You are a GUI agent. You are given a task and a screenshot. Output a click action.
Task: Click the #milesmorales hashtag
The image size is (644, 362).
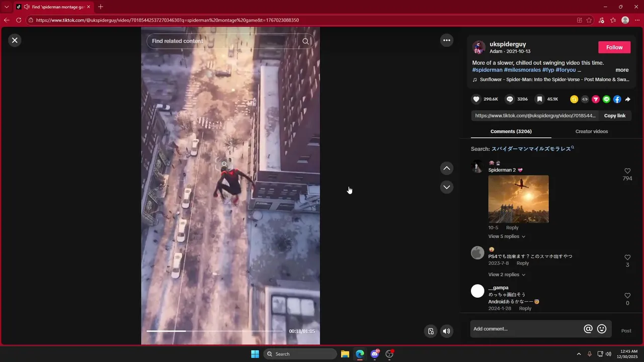pyautogui.click(x=522, y=70)
